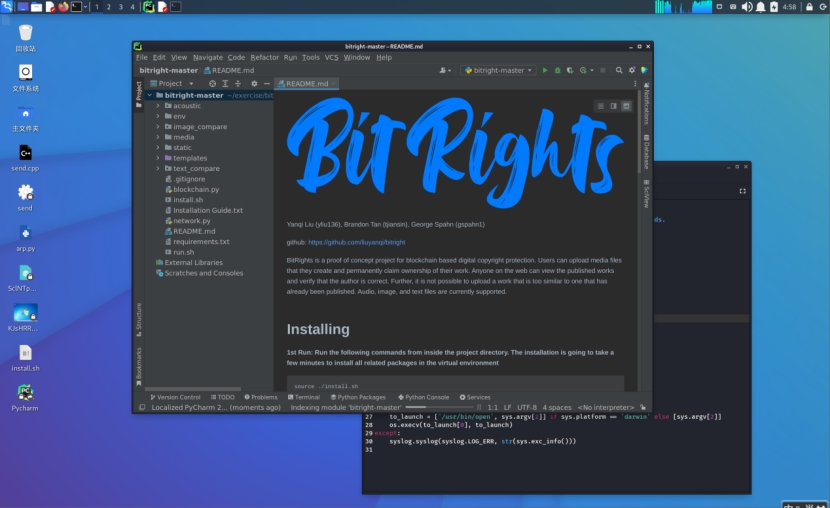830x508 pixels.
Task: Open Search Everywhere magnifier icon
Action: click(619, 71)
